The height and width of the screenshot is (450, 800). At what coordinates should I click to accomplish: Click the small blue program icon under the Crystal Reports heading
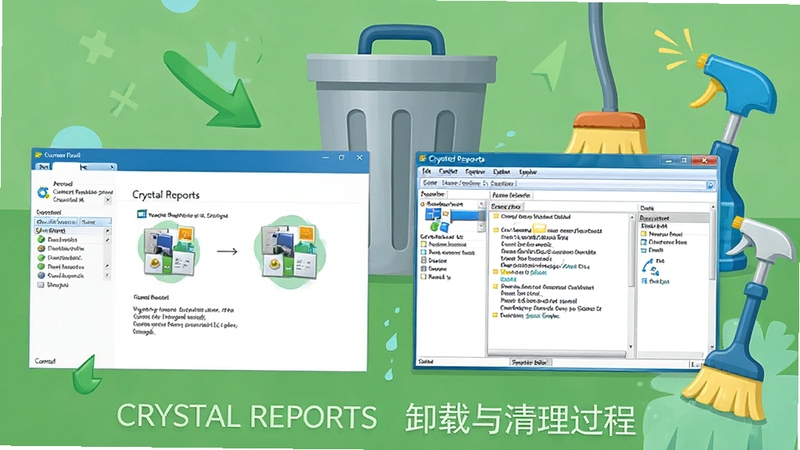(141, 214)
